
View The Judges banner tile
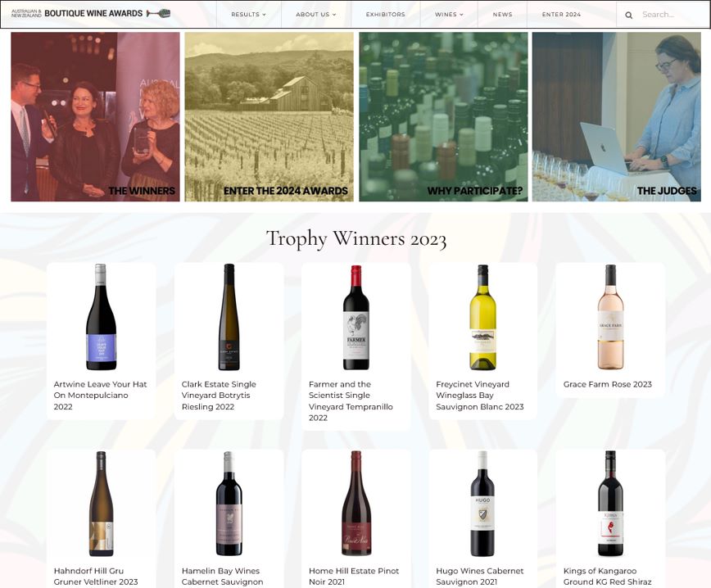click(616, 117)
